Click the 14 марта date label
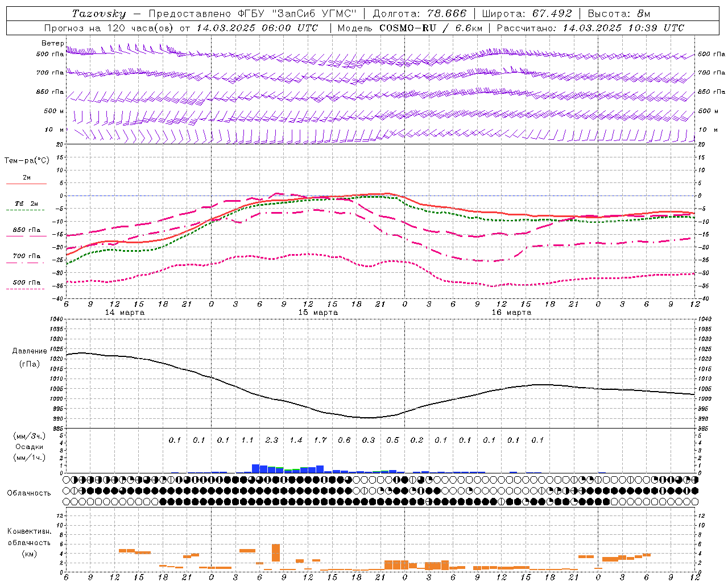Screen dimensions: 728x582 pyautogui.click(x=125, y=313)
